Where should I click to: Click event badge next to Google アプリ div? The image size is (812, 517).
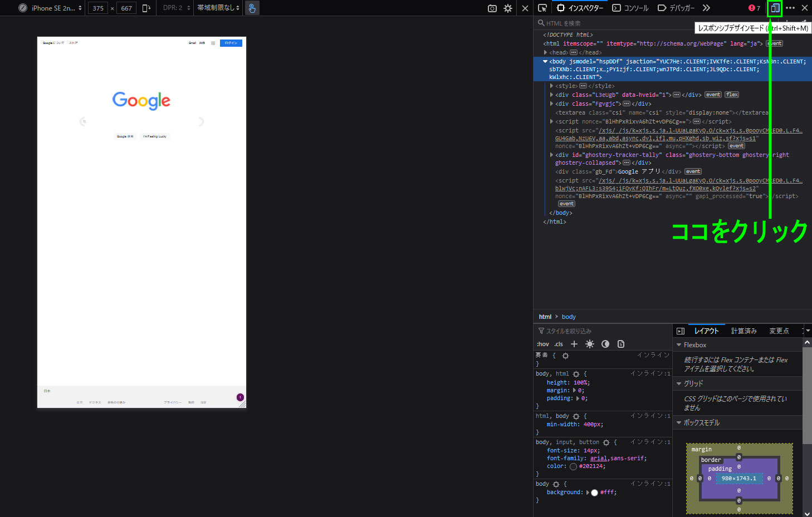(693, 171)
